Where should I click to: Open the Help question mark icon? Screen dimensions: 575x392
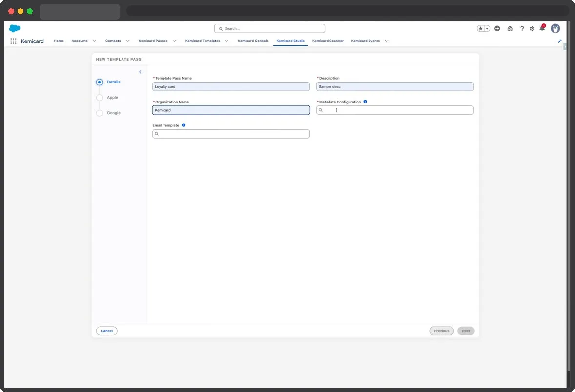(x=522, y=29)
